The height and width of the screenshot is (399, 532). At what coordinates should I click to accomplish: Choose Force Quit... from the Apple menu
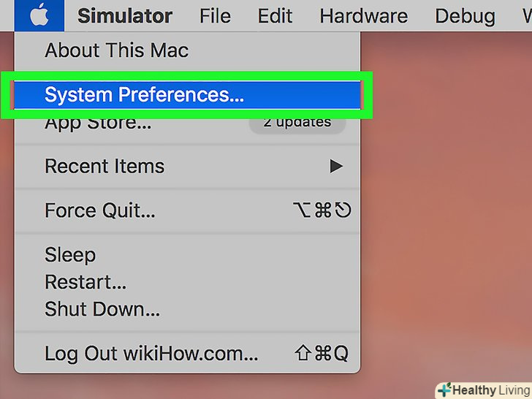(x=100, y=210)
